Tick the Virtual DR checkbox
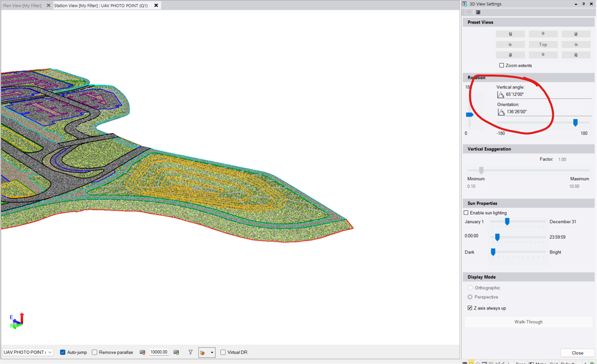The image size is (597, 364). [223, 352]
